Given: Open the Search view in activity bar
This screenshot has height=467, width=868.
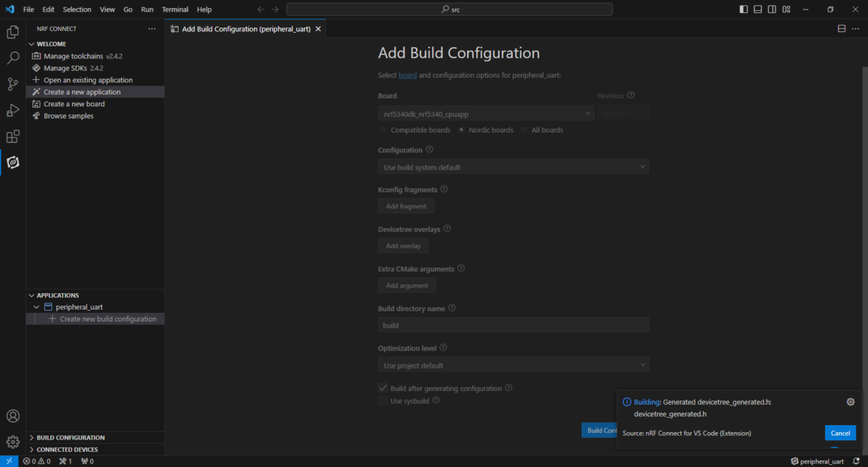Looking at the screenshot, I should click(12, 58).
